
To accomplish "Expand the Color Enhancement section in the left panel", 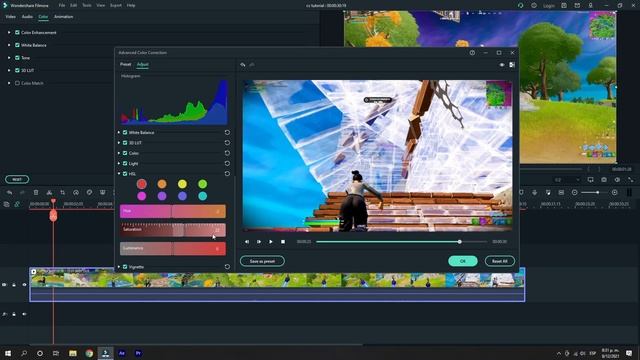I will [9, 32].
